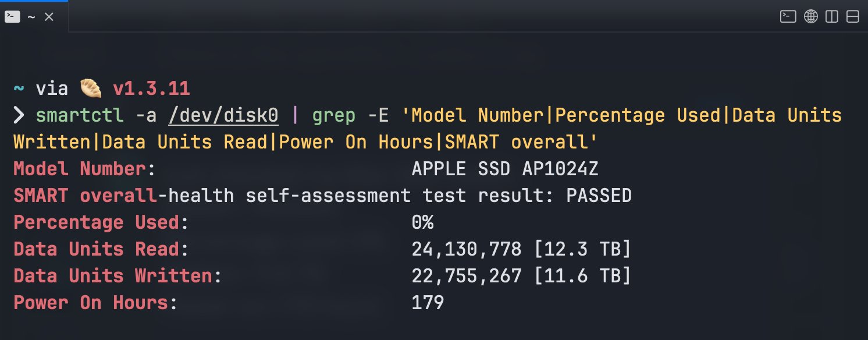Viewport: 868px width, 340px height.
Task: Click the smartctl command word
Action: [80, 115]
